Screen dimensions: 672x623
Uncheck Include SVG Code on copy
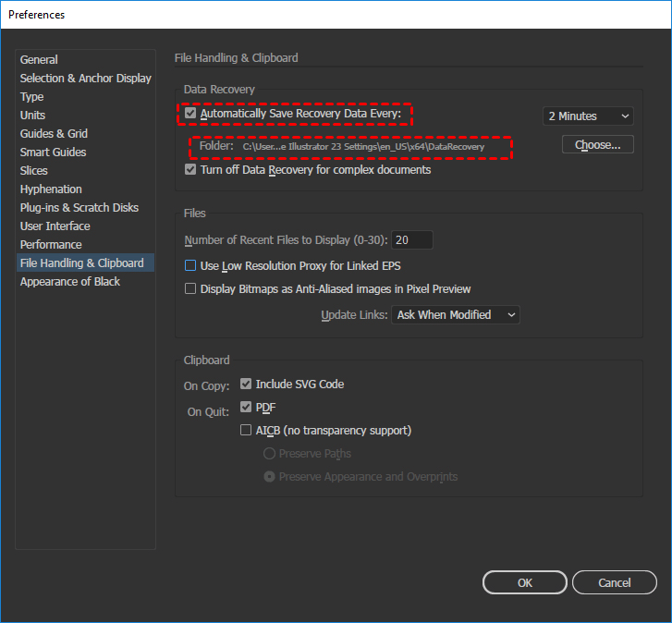point(246,384)
